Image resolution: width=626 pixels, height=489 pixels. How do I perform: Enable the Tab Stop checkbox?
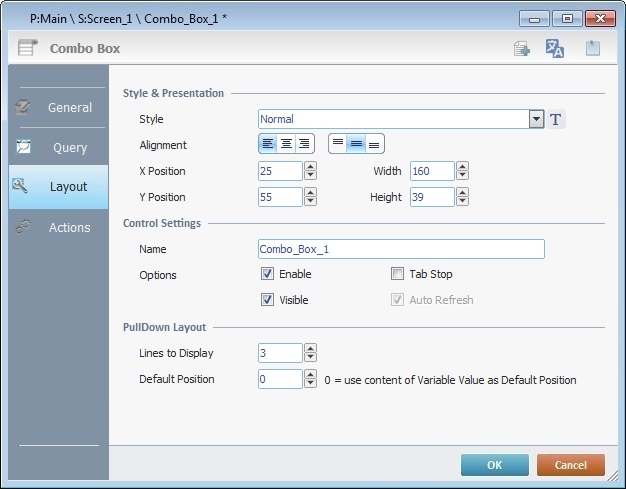(x=397, y=274)
